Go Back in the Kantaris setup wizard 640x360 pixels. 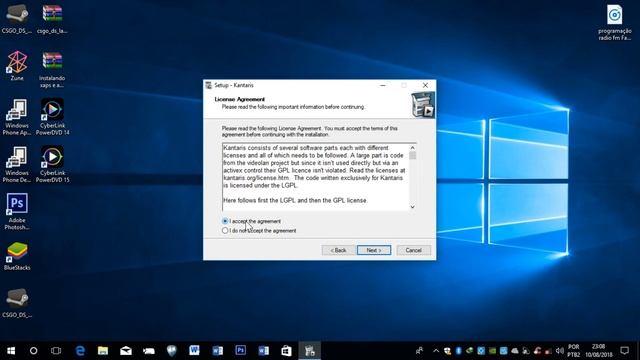point(338,250)
